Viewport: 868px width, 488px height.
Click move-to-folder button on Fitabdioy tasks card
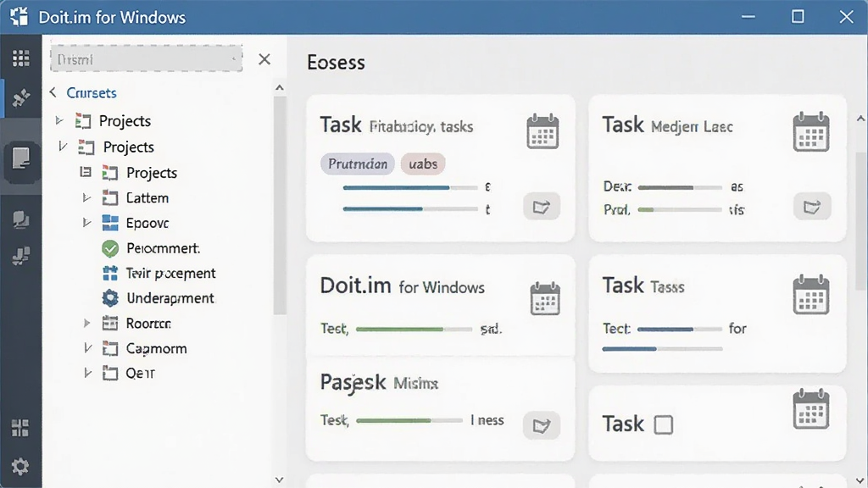coord(542,207)
